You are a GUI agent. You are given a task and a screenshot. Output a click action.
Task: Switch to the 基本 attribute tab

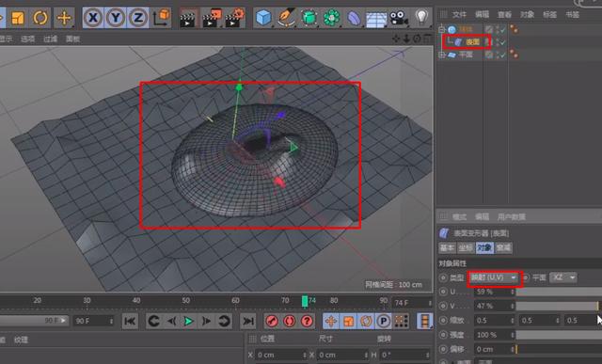447,247
